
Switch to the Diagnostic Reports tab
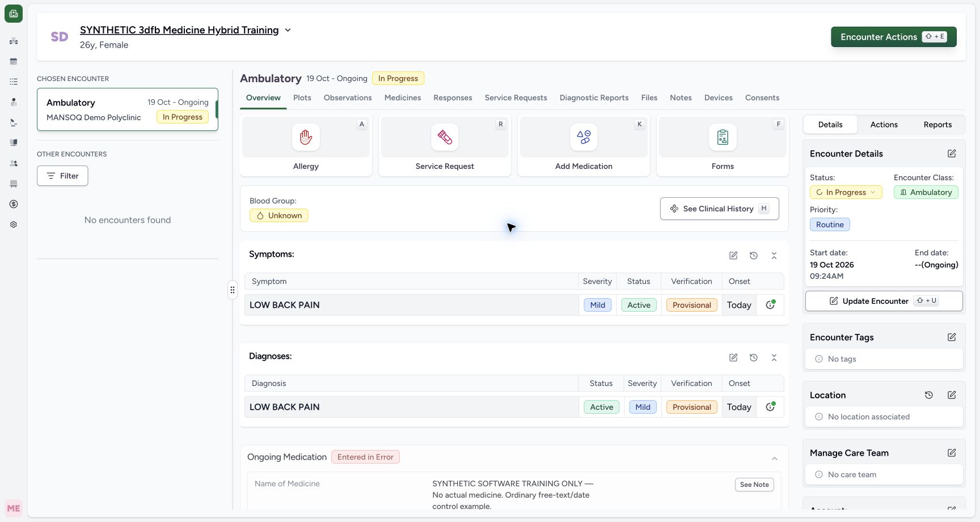[594, 97]
